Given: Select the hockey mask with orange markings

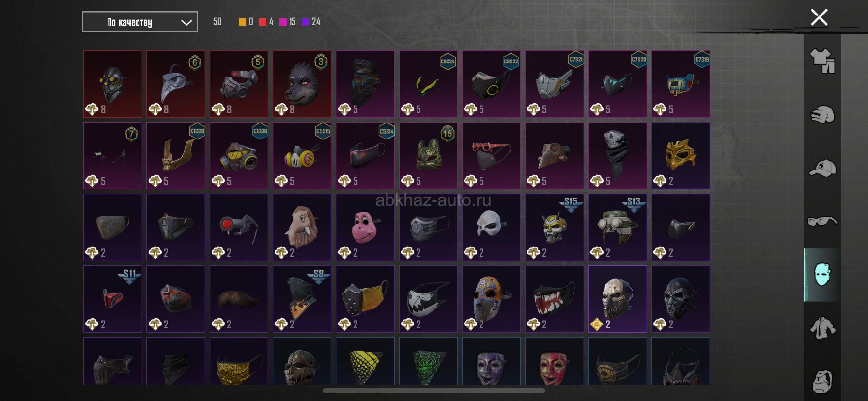Looking at the screenshot, I should (x=491, y=299).
